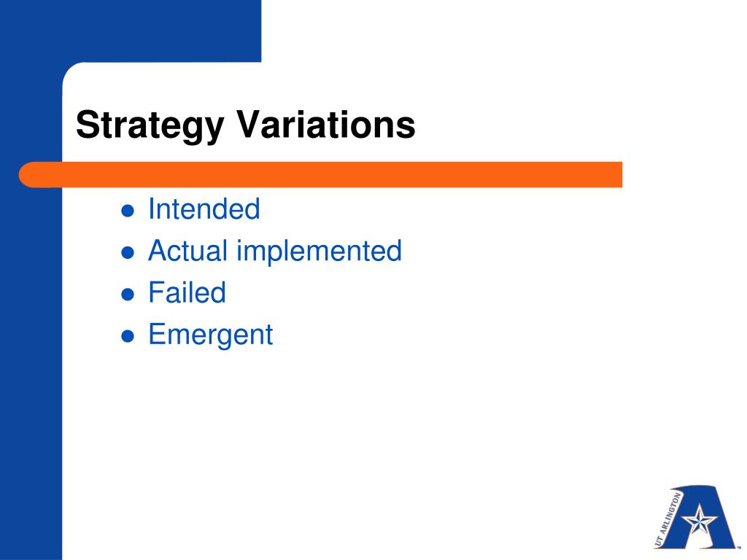Click the bullet before Actual implemented
Viewport: 747px width, 560px height.
coord(128,252)
